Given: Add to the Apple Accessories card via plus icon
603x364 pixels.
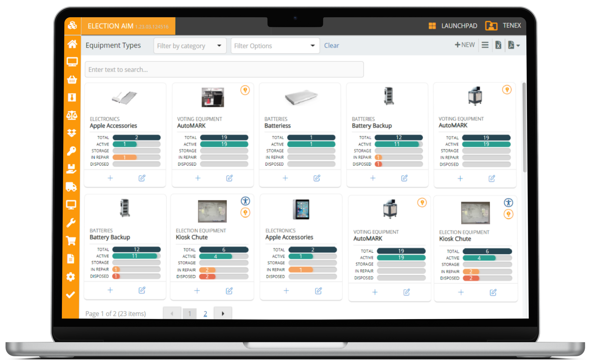Looking at the screenshot, I should [110, 178].
